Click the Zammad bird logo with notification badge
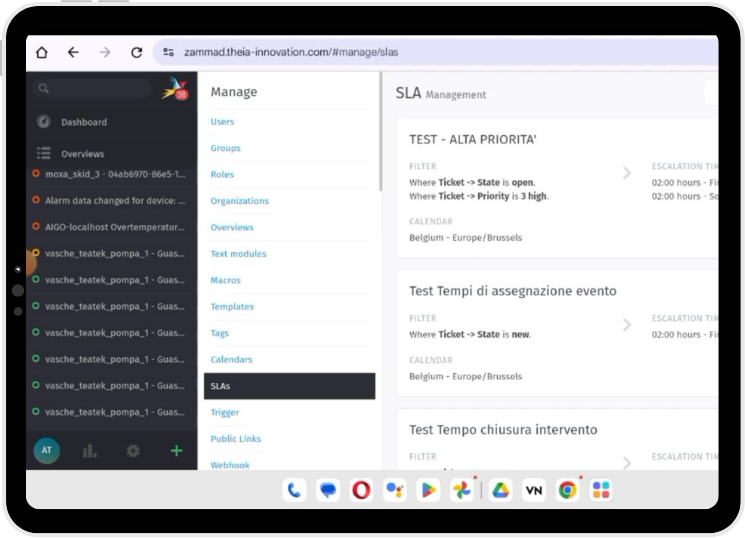Image resolution: width=745 pixels, height=538 pixels. point(175,89)
